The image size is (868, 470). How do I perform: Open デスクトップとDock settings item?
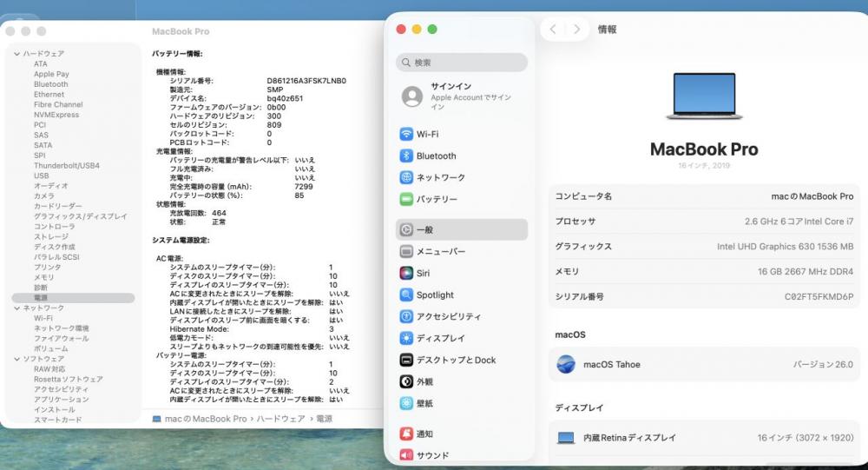(x=455, y=360)
